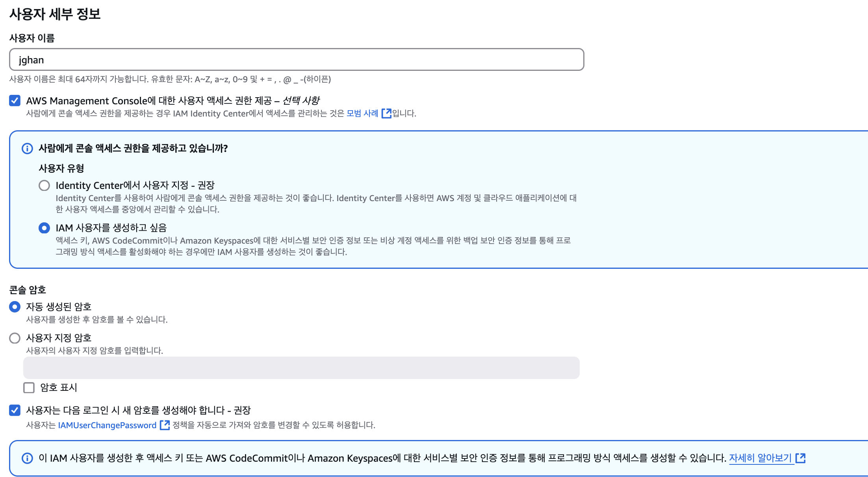Open the IAMUserChangePassword policy link
Image resolution: width=868 pixels, height=477 pixels.
click(107, 425)
